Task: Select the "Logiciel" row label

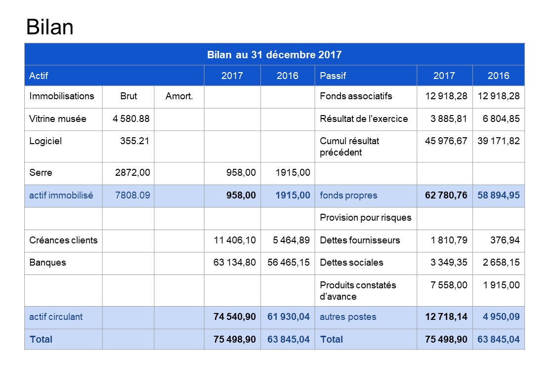Action: click(x=45, y=141)
